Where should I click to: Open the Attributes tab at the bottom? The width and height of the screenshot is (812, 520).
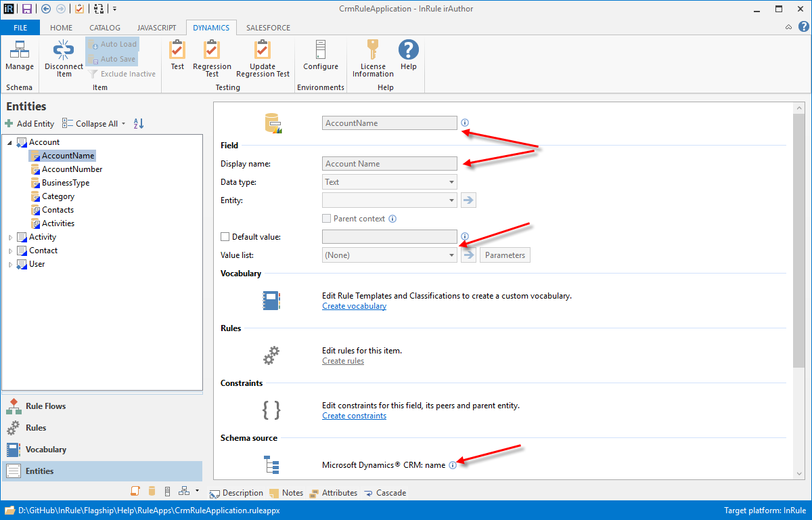pyautogui.click(x=333, y=493)
